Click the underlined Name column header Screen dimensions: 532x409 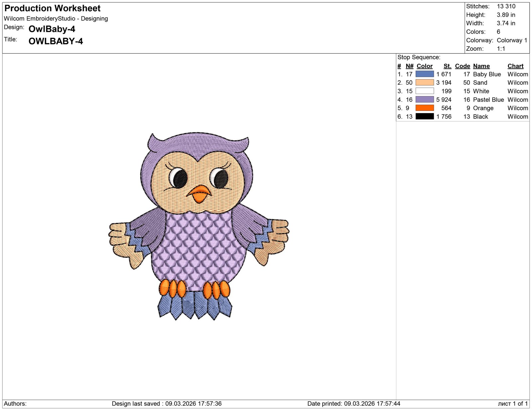tap(481, 66)
